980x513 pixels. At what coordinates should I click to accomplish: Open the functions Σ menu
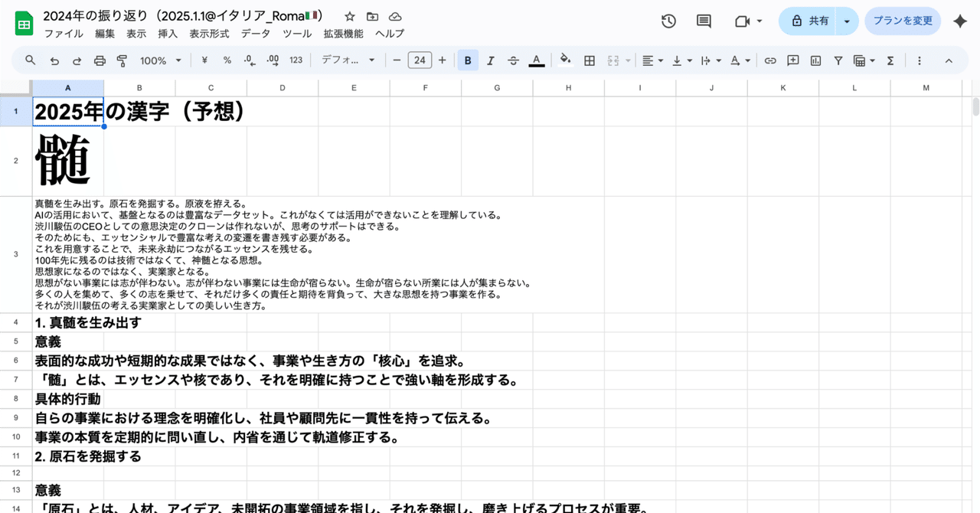[890, 60]
